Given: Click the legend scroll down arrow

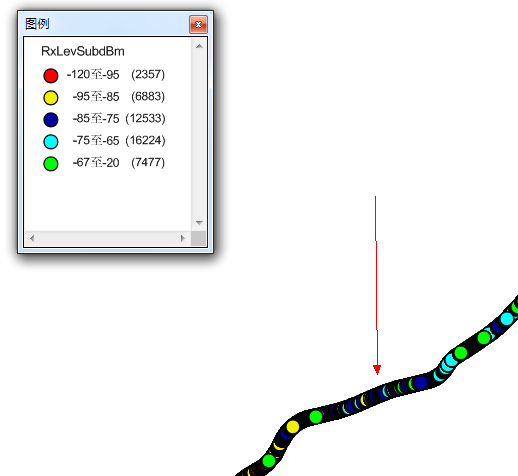Looking at the screenshot, I should point(199,222).
